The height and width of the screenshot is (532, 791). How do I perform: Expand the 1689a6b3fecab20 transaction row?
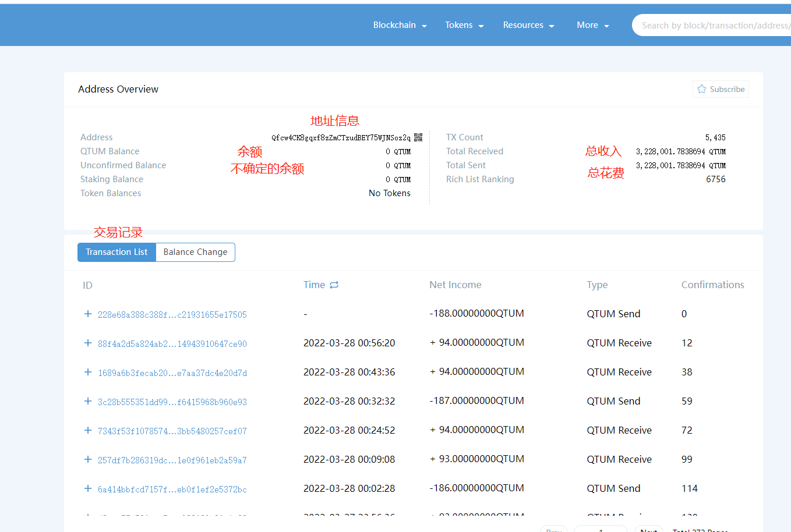88,372
